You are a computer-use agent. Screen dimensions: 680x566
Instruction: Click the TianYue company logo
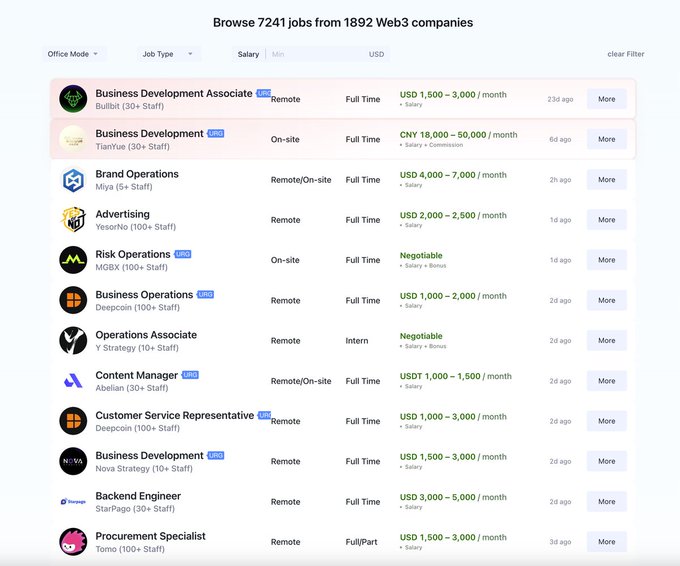pyautogui.click(x=73, y=139)
